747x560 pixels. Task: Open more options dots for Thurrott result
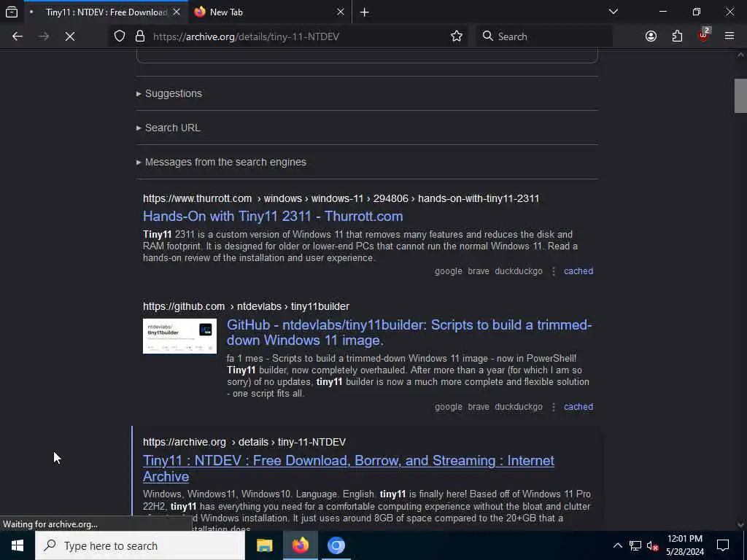tap(554, 271)
